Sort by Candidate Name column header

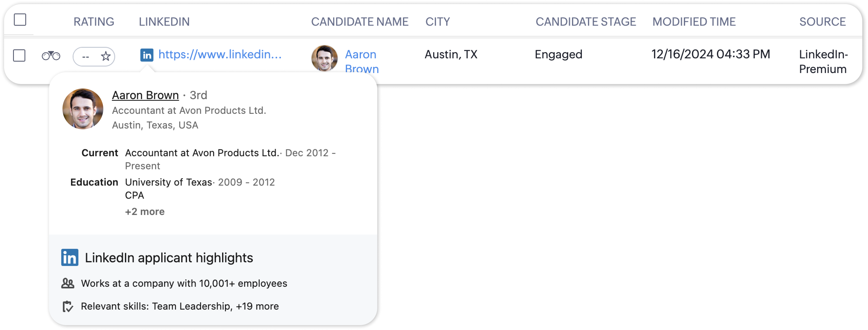359,22
